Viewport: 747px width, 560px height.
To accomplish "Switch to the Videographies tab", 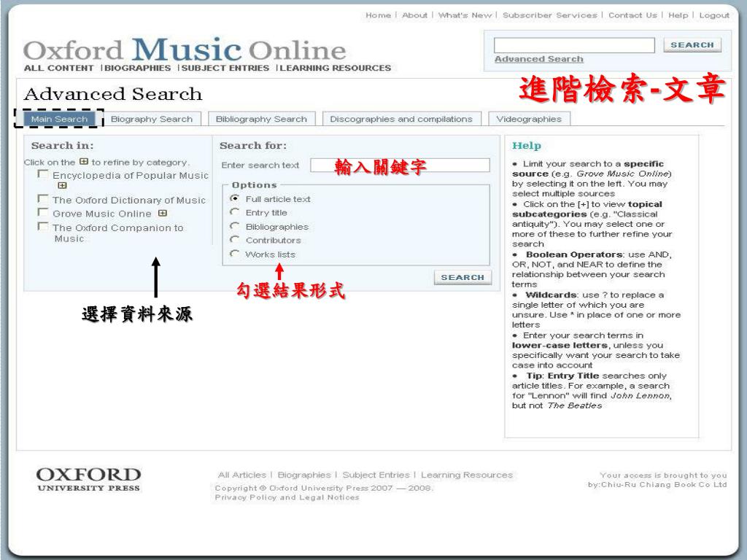I will pos(529,119).
